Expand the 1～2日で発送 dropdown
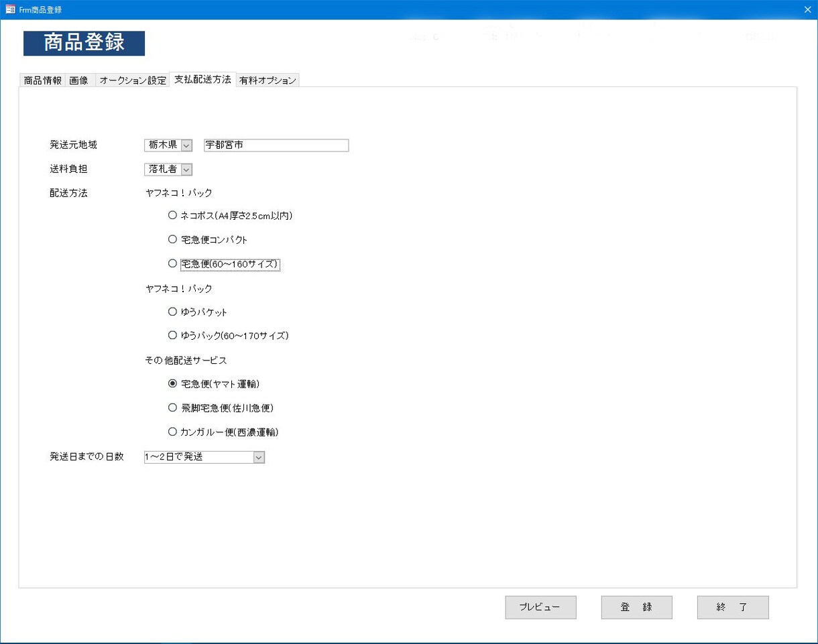This screenshot has width=818, height=644. coord(259,457)
